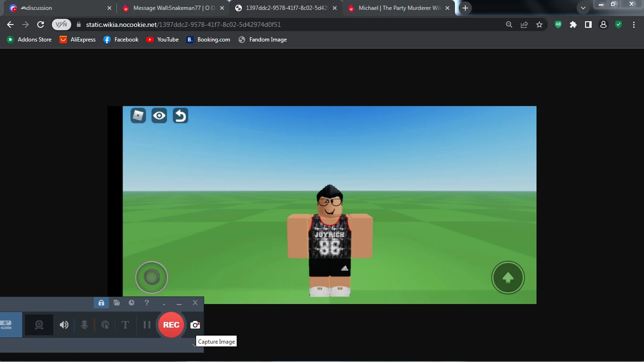
Task: Click the blue speaker volume level bar
Action: [x=74, y=325]
